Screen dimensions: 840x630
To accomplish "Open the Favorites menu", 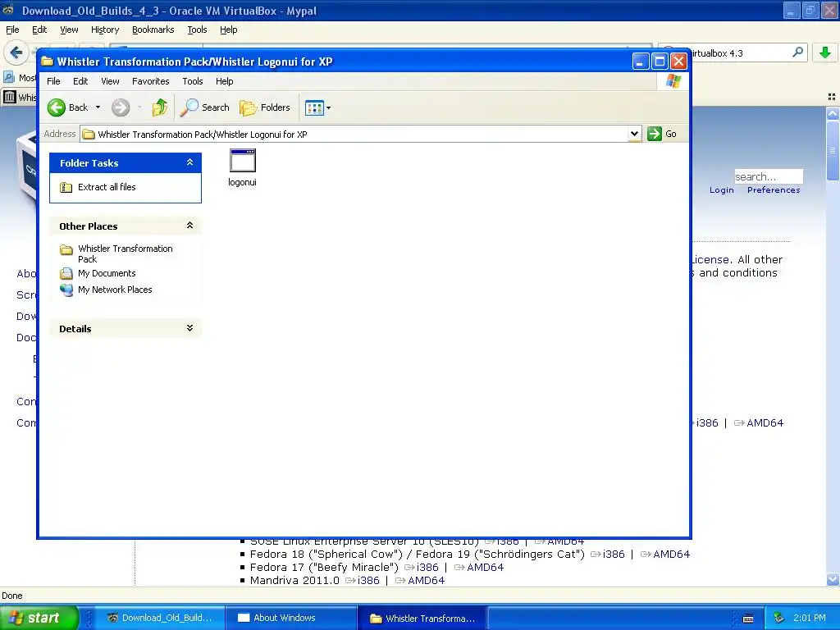I will pyautogui.click(x=151, y=81).
